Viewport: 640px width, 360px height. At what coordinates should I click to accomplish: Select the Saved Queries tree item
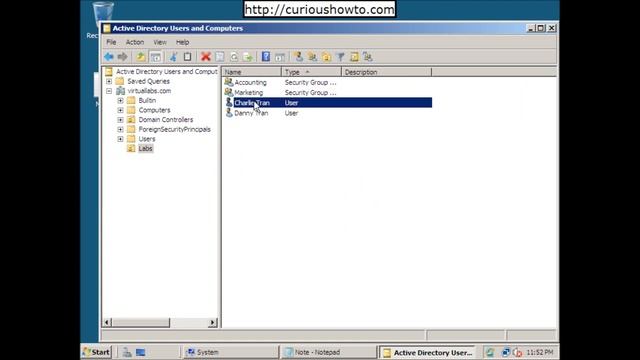(148, 81)
